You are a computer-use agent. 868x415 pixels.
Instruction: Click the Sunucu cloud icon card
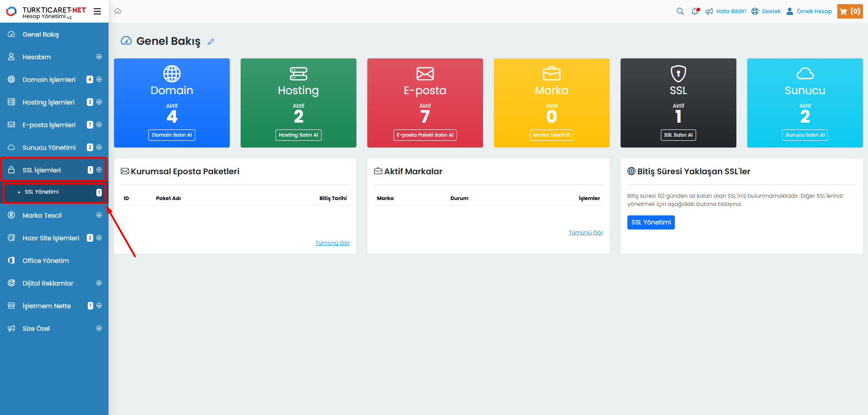click(x=805, y=73)
